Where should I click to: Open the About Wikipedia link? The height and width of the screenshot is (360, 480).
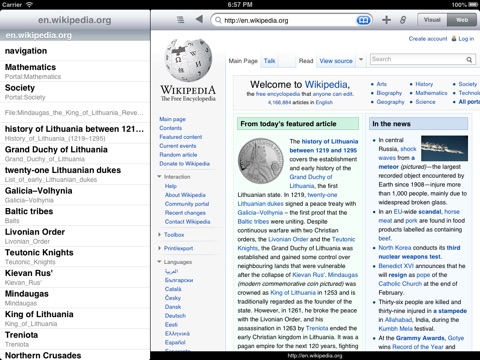click(x=185, y=195)
